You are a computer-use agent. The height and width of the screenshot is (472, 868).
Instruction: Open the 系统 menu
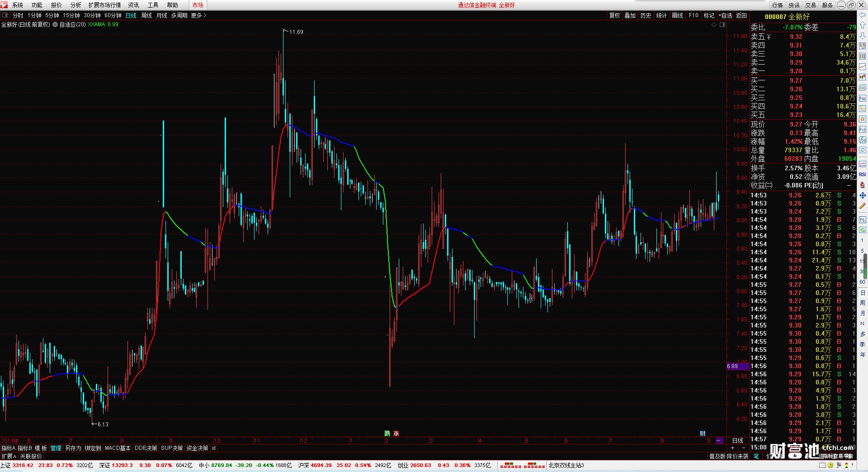pyautogui.click(x=18, y=5)
